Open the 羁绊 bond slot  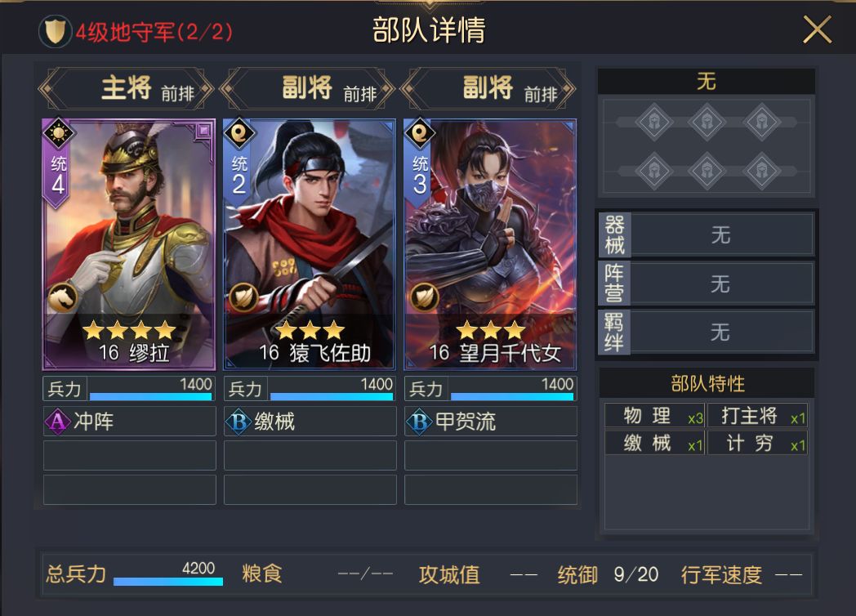coord(707,332)
